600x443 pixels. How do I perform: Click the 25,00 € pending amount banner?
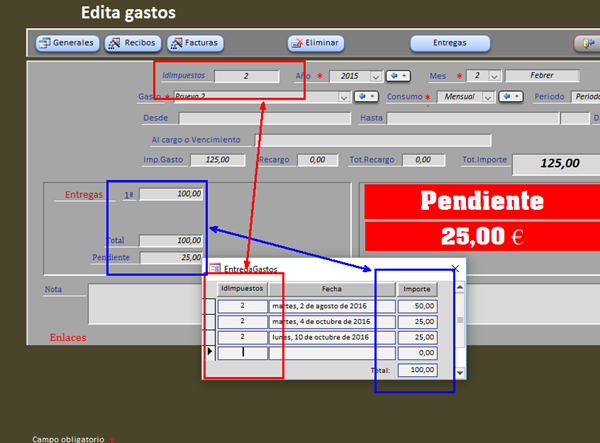click(482, 236)
